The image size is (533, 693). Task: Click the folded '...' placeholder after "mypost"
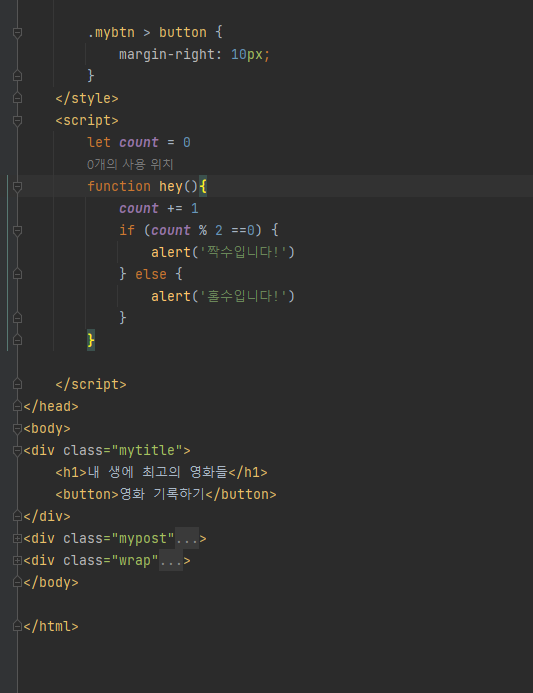click(x=187, y=538)
